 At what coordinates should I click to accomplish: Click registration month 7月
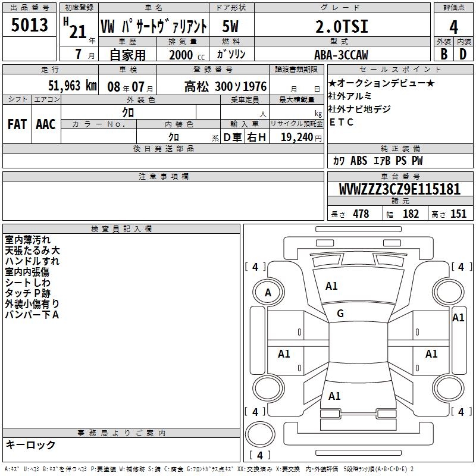[x=84, y=54]
